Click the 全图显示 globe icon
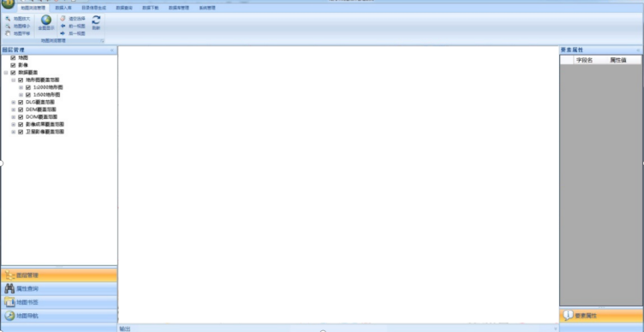This screenshot has width=644, height=332. click(46, 20)
